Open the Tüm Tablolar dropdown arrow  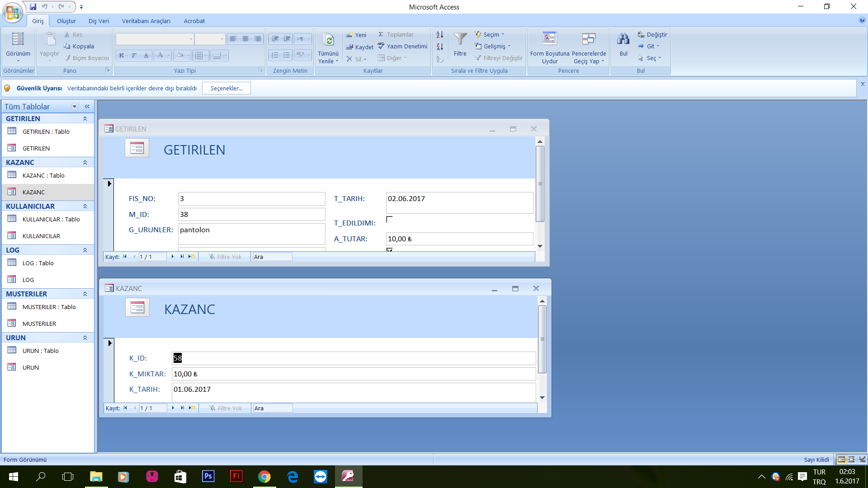75,107
